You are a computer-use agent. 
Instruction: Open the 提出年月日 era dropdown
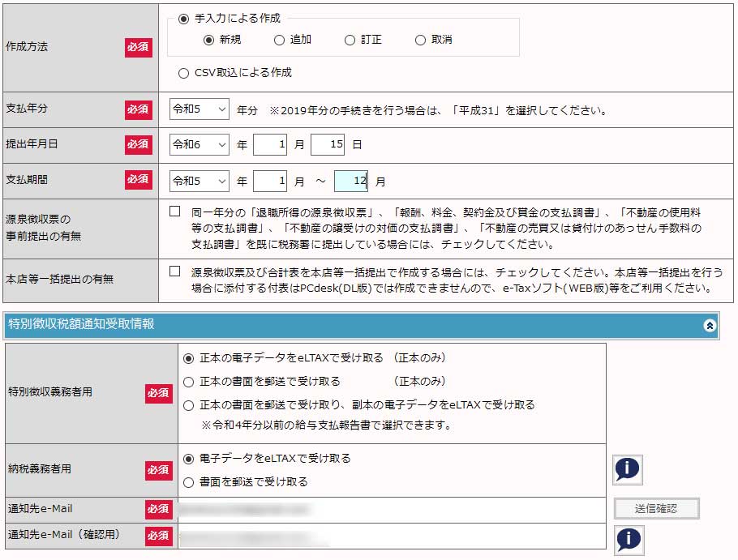pos(200,144)
